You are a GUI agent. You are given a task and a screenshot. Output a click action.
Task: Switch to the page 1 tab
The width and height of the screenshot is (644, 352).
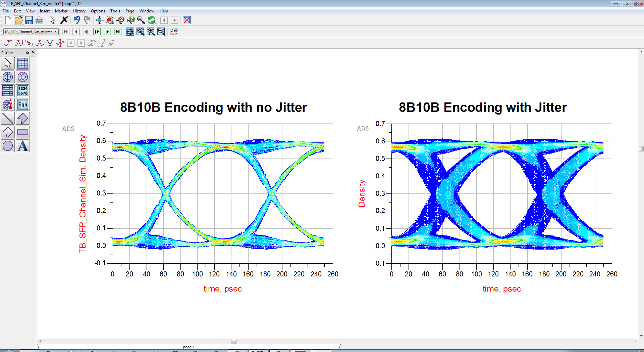coord(189,347)
